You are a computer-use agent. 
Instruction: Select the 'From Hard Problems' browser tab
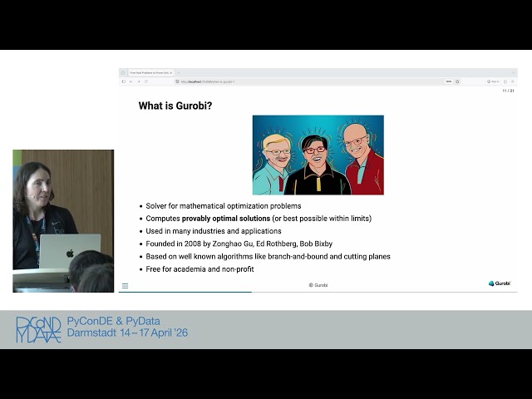pyautogui.click(x=150, y=72)
